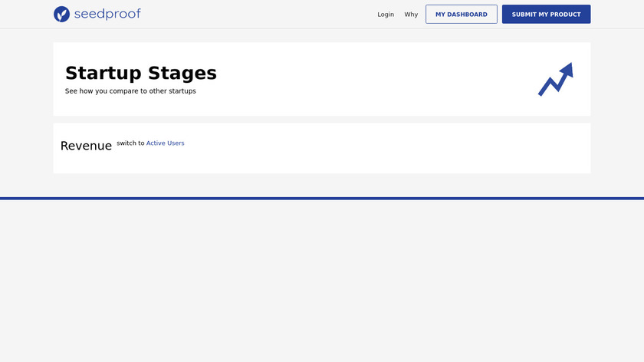Go to My Dashboard
Viewport: 644px width, 362px height.
tap(461, 15)
